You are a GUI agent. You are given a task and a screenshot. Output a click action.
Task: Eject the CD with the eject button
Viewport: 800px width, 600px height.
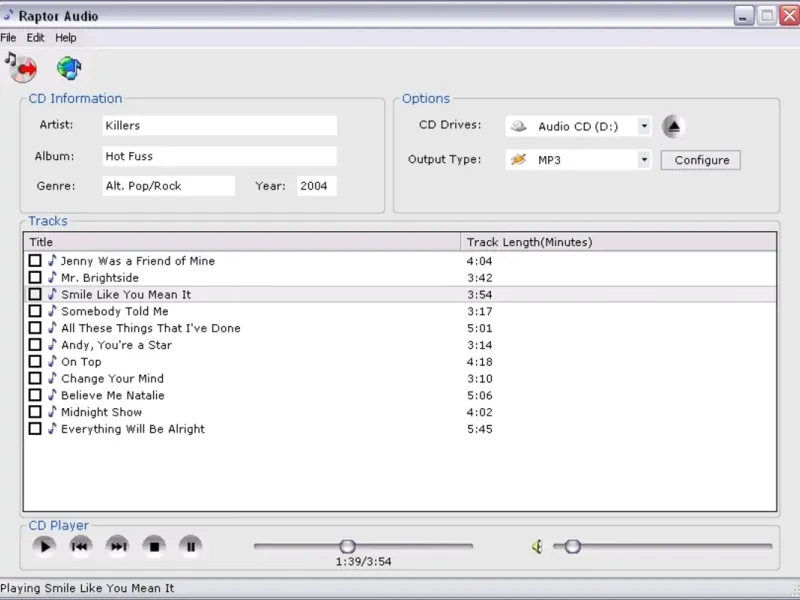673,127
